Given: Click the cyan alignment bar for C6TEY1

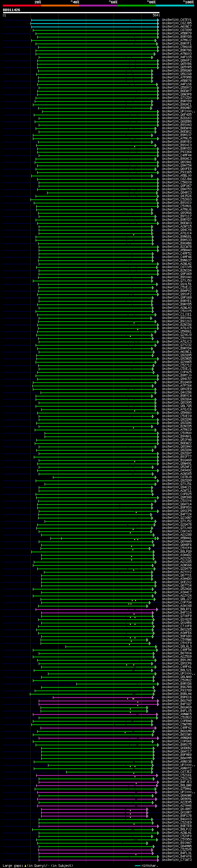Looking at the screenshot, I should point(95,20).
